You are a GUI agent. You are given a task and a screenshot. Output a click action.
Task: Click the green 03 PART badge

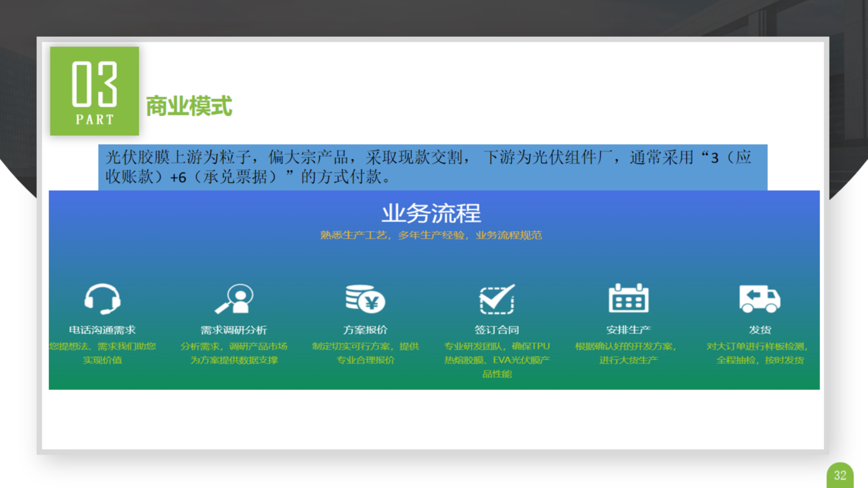pyautogui.click(x=95, y=91)
